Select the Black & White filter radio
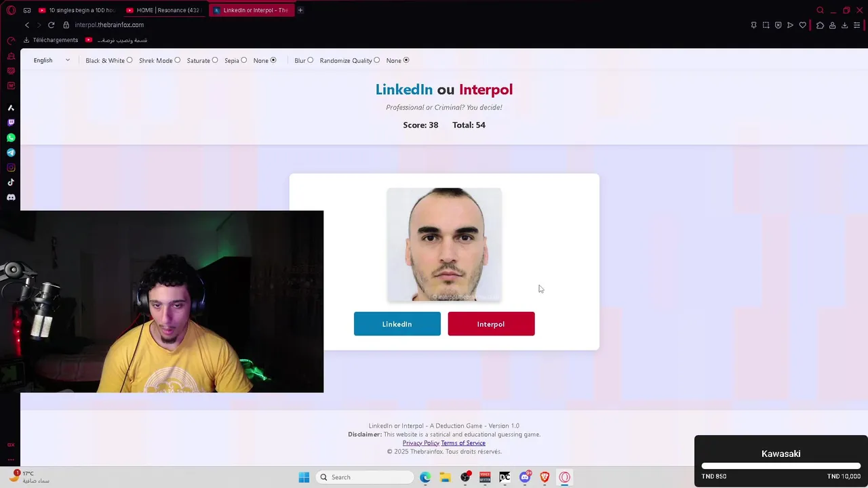 pyautogui.click(x=130, y=60)
